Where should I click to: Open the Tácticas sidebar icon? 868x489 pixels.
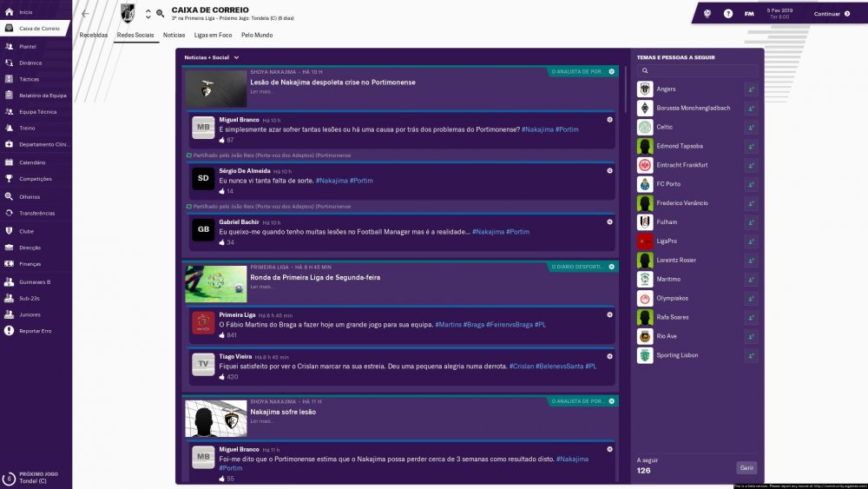point(9,79)
